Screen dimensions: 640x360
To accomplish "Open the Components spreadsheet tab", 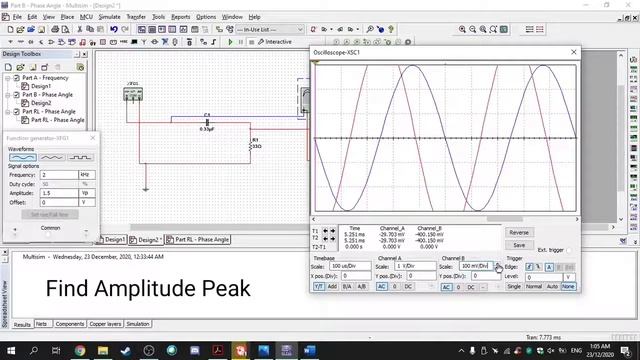I will pos(70,324).
